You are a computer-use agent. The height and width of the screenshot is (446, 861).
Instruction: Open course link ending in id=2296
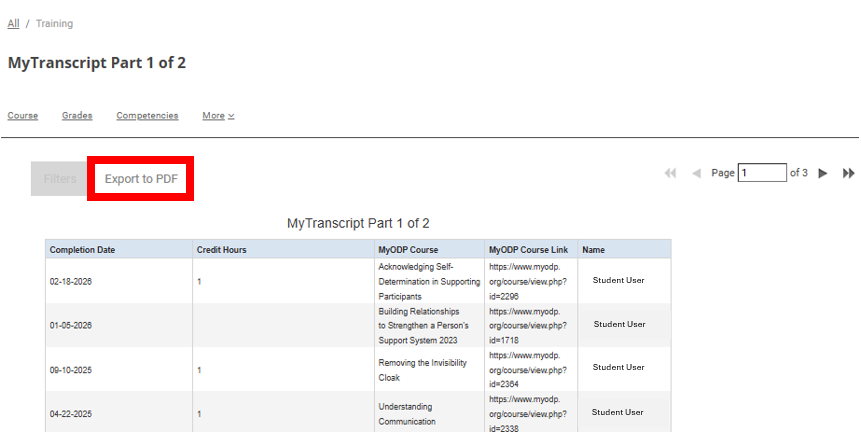point(528,282)
